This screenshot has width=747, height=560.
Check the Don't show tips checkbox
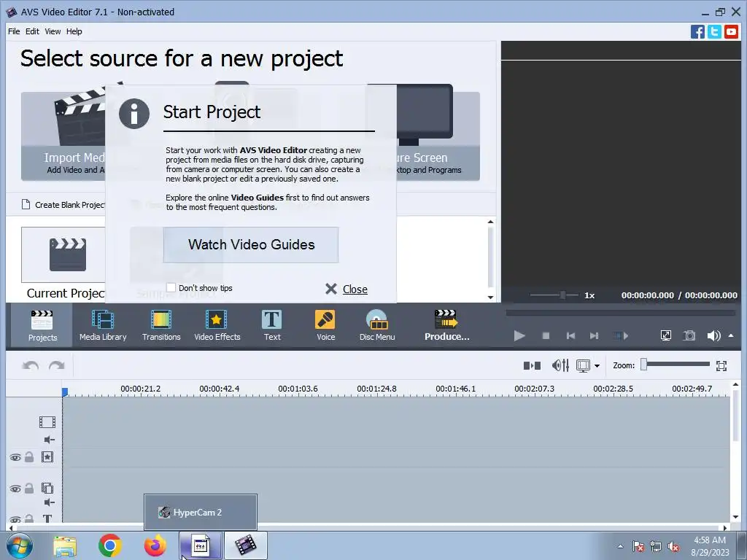171,287
